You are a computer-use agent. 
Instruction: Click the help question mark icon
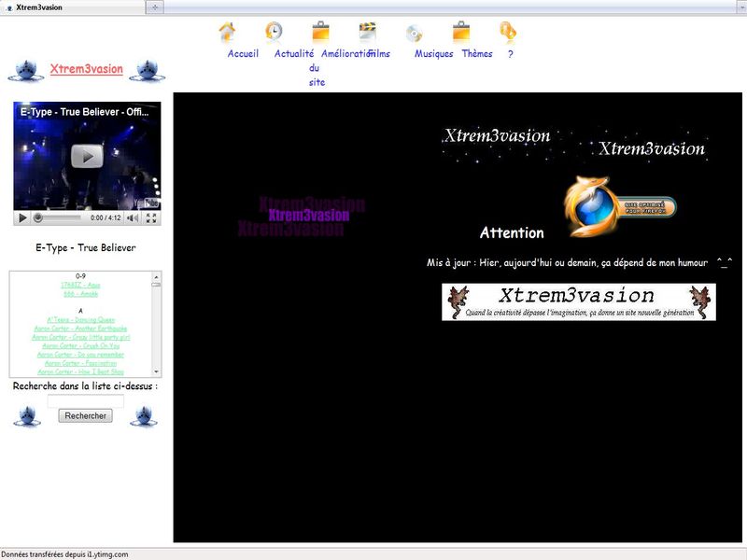[507, 33]
